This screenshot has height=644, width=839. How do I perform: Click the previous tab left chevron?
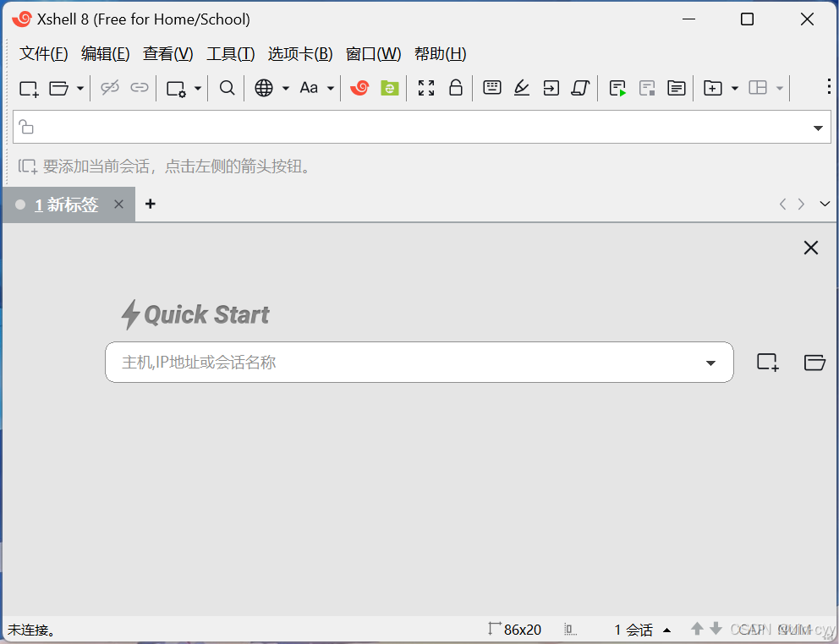783,204
